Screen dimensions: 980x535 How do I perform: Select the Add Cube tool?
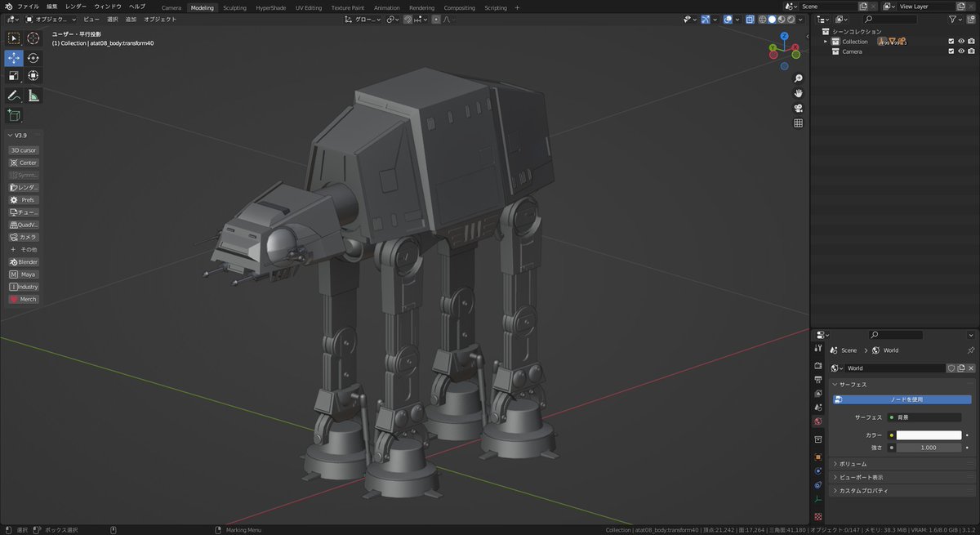pos(14,116)
